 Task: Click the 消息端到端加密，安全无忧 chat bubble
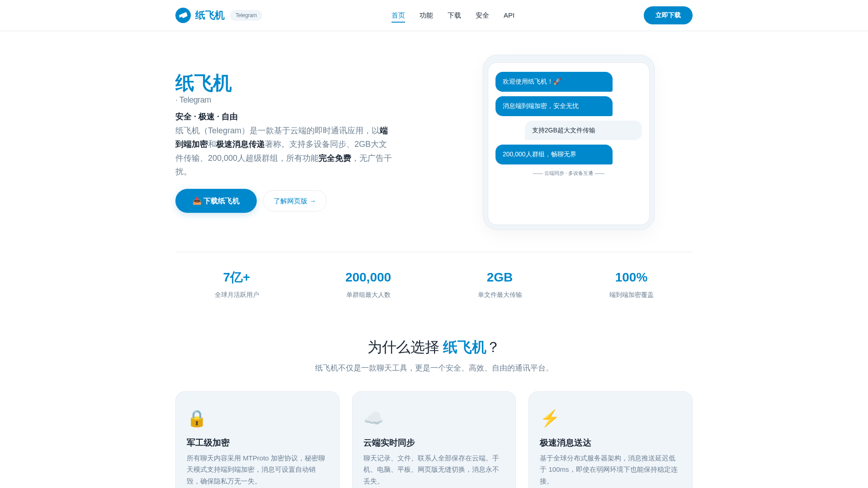(x=554, y=106)
